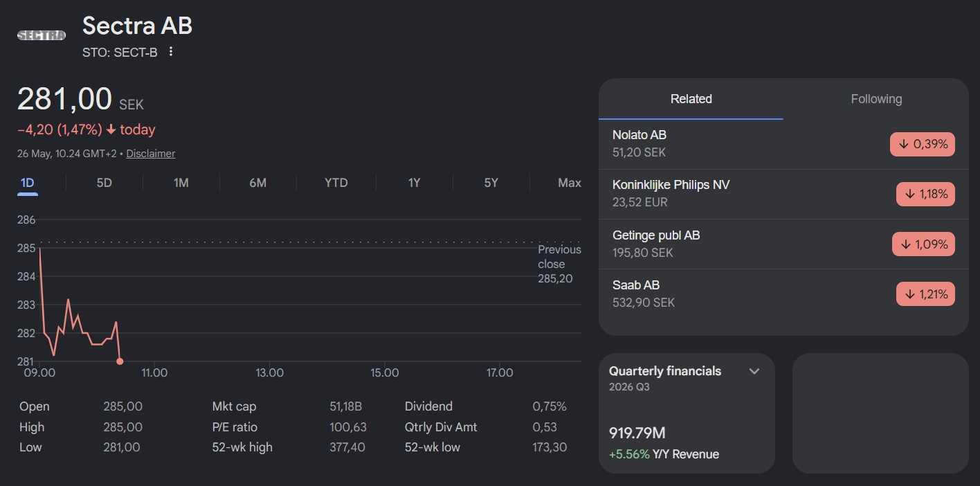Click the Mkt cap value 51,18B
980x486 pixels.
346,406
